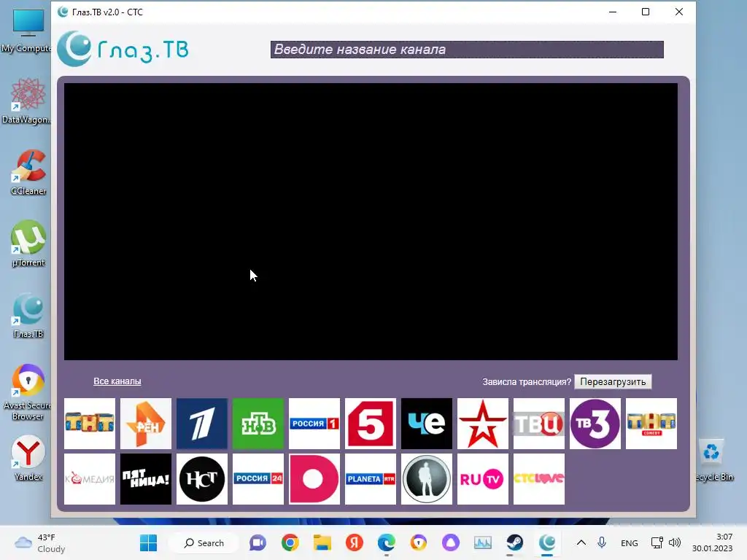Switch to Глаз.ТВ taskbar icon

(x=547, y=542)
